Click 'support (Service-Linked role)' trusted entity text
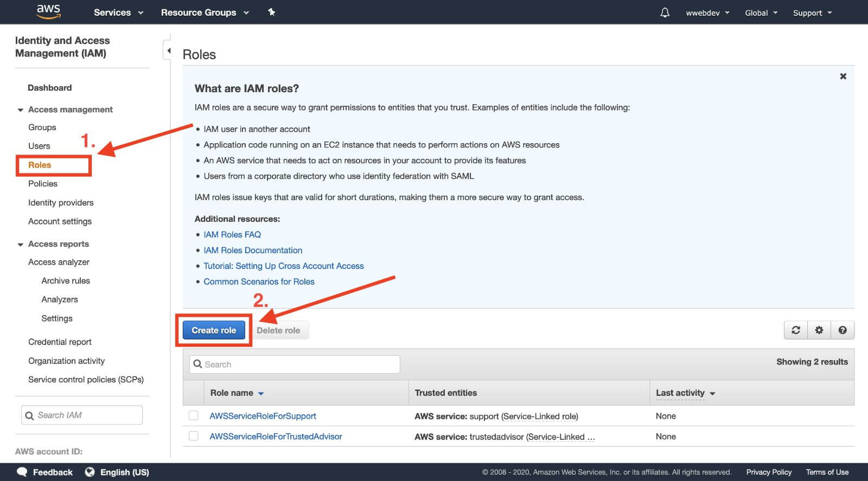The height and width of the screenshot is (481, 868). 524,416
